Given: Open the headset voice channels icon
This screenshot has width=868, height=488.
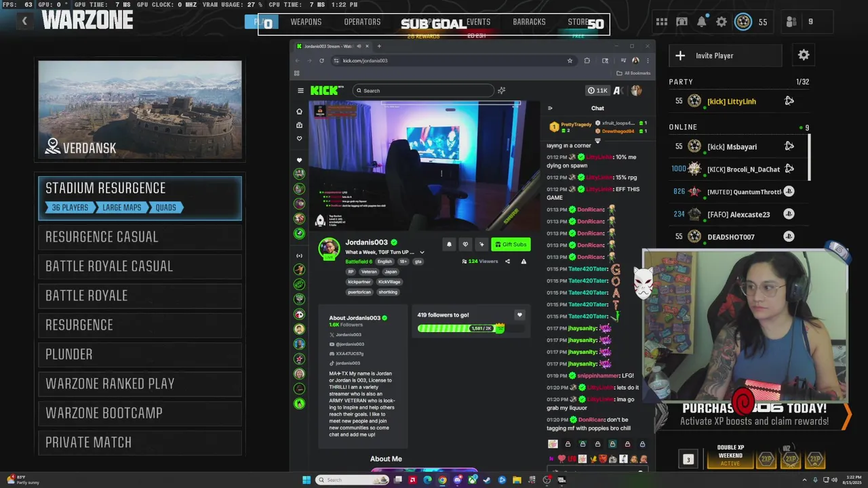Looking at the screenshot, I should tap(682, 22).
